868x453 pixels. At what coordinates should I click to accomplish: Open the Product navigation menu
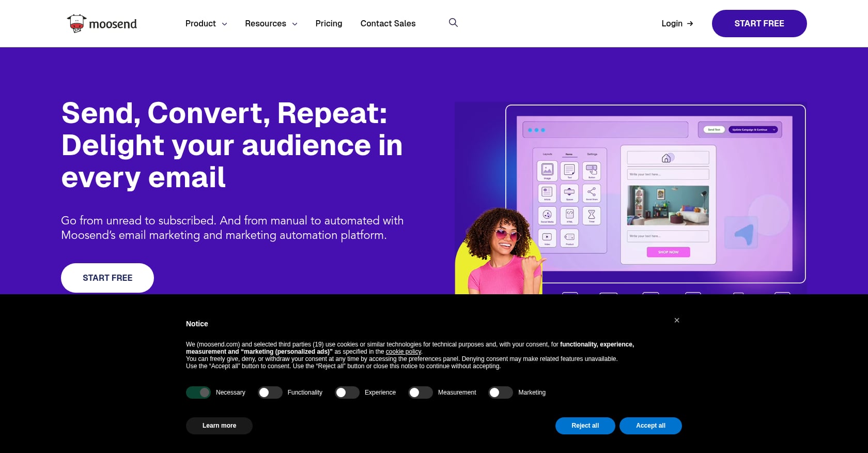pyautogui.click(x=206, y=24)
